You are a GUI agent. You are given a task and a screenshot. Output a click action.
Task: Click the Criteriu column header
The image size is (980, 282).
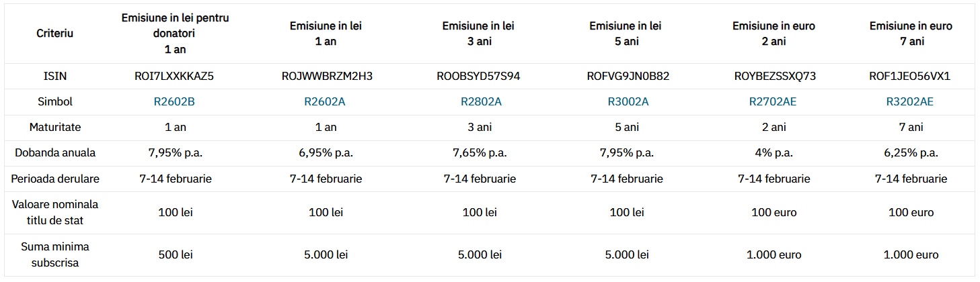[55, 34]
